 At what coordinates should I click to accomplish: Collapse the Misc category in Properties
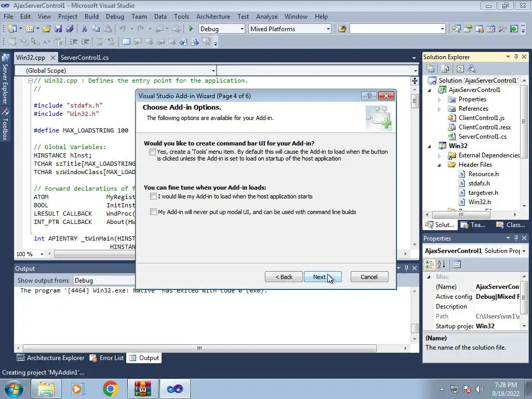[429, 277]
